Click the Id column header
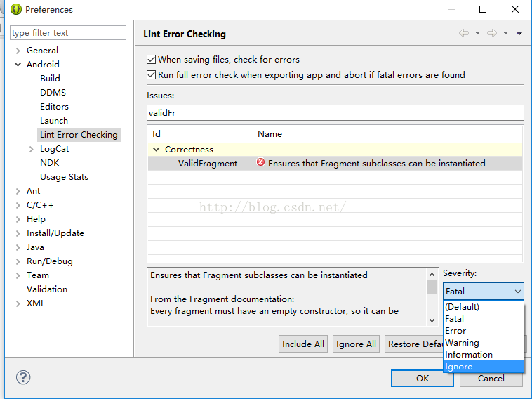 (200, 133)
